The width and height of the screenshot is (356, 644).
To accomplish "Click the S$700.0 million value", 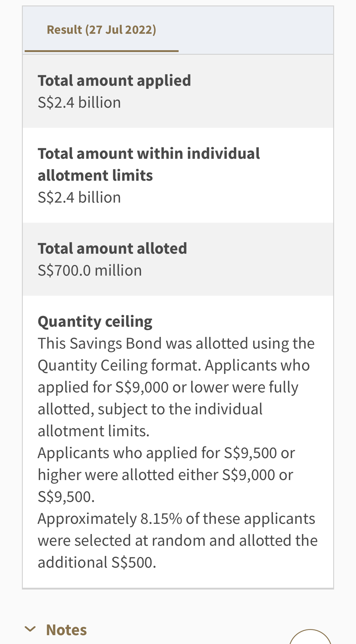I will [90, 270].
